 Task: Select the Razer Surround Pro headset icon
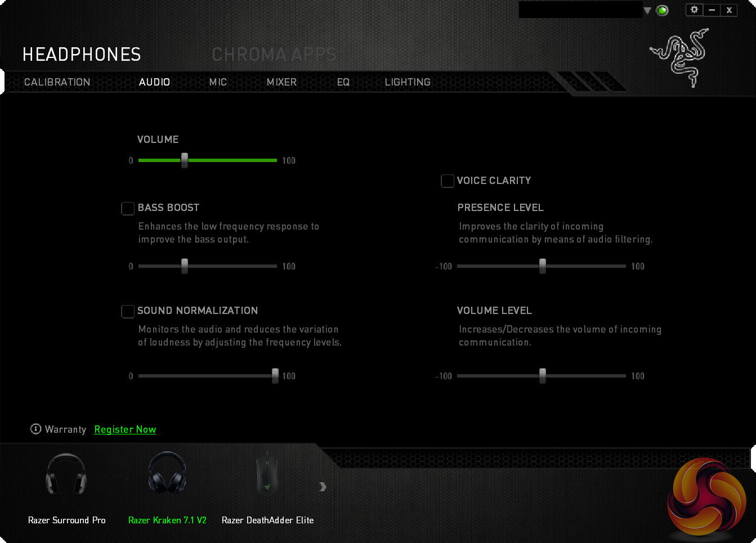pos(66,474)
